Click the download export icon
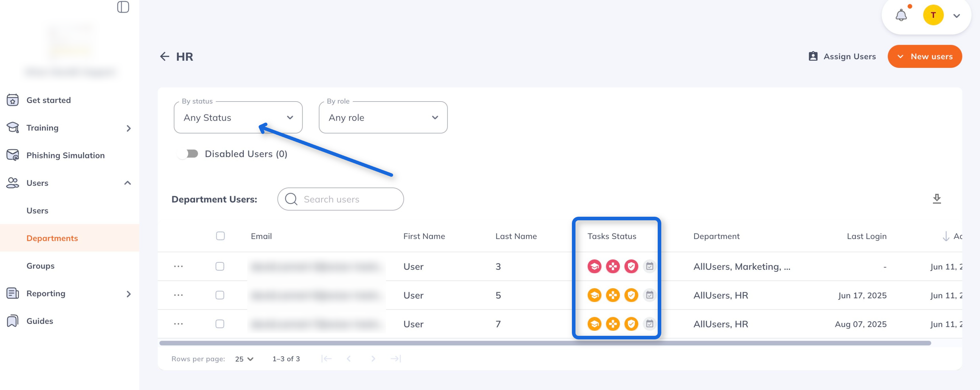Screen dimensions: 980x390 (937, 199)
